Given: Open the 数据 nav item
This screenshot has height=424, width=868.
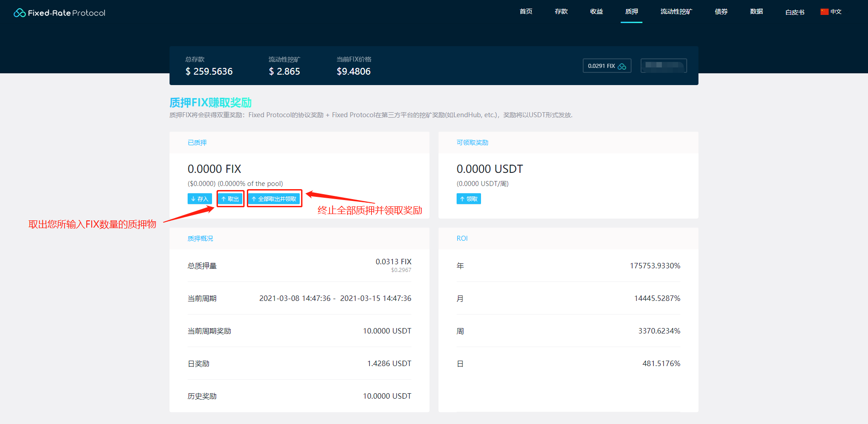Looking at the screenshot, I should click(x=756, y=12).
